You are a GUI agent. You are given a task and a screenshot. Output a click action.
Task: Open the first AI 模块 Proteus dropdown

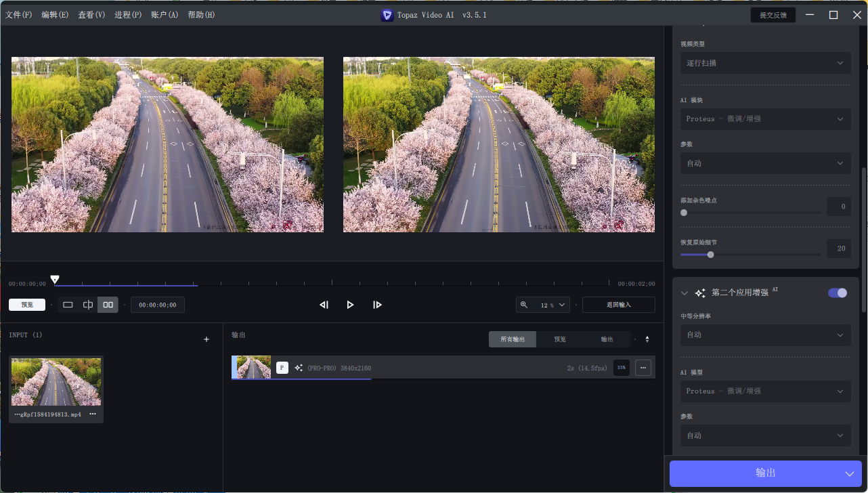point(765,119)
